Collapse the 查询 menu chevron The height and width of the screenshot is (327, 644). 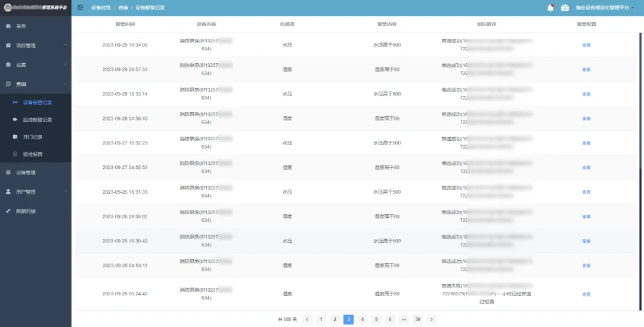click(x=66, y=84)
